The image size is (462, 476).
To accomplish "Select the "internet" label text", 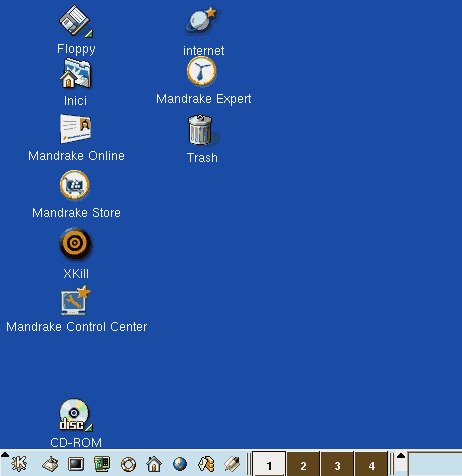I will pyautogui.click(x=204, y=51).
